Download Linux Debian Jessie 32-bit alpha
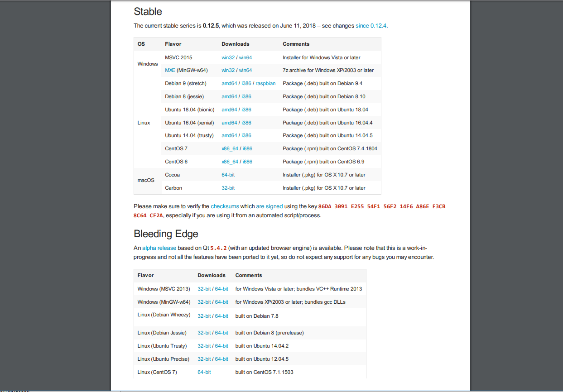This screenshot has width=563, height=392. (x=204, y=333)
